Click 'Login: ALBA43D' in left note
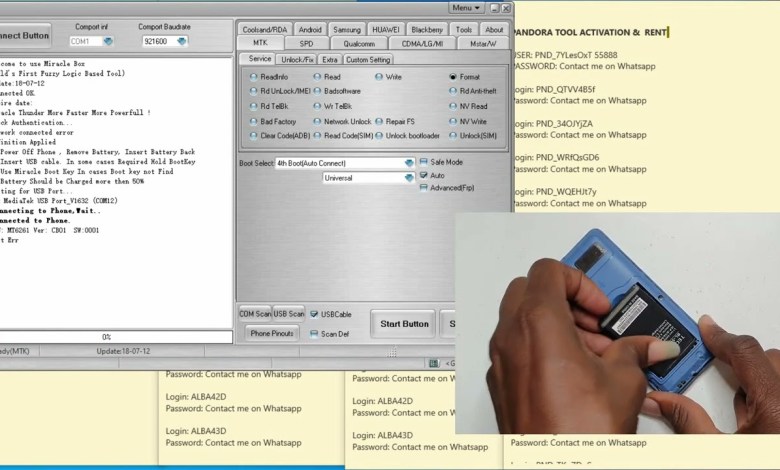780x470 pixels. 196,431
